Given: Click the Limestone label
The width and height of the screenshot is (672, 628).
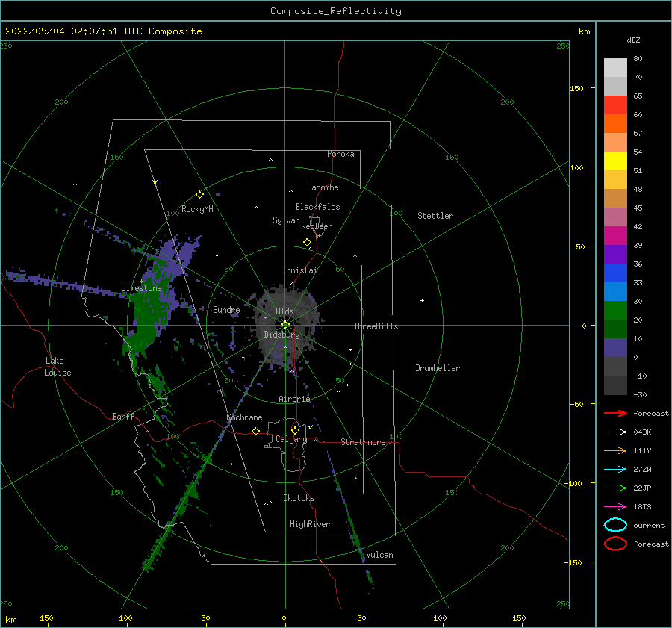Looking at the screenshot, I should (141, 288).
